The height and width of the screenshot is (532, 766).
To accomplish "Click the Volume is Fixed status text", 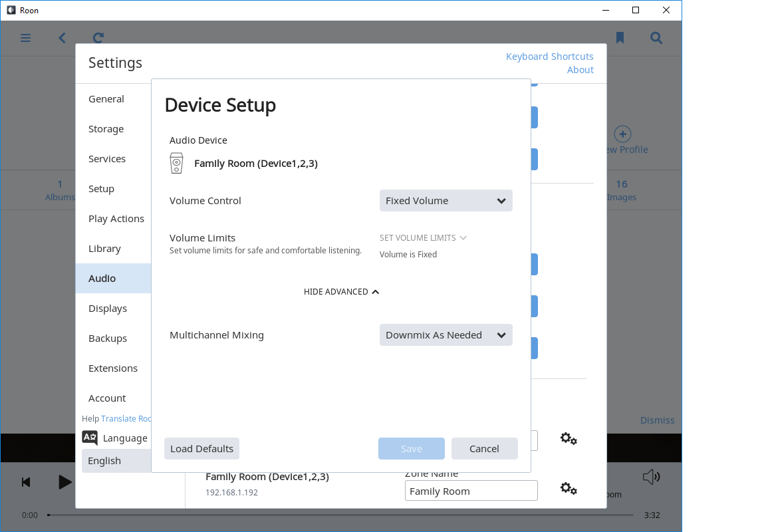I will pos(408,255).
